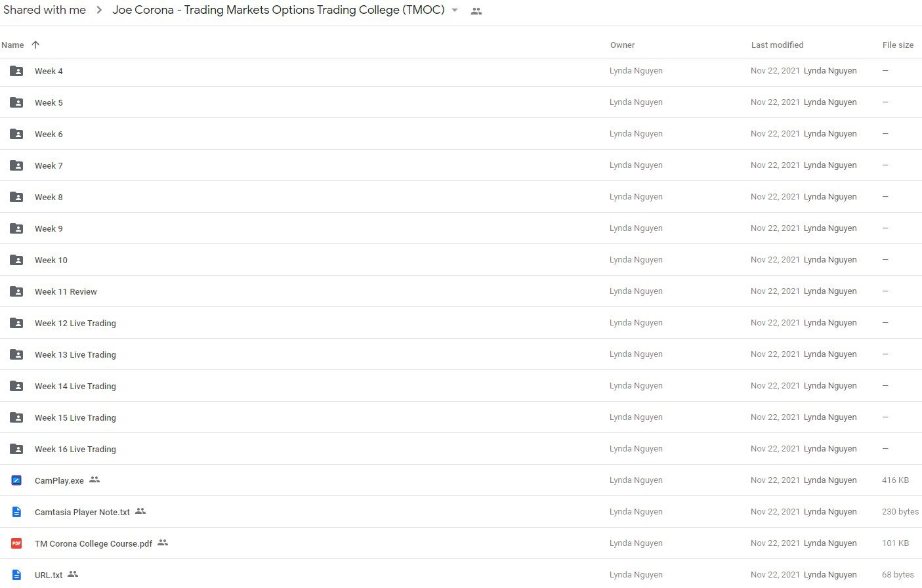This screenshot has width=922, height=588.
Task: Click the Owner column header
Action: pyautogui.click(x=622, y=45)
